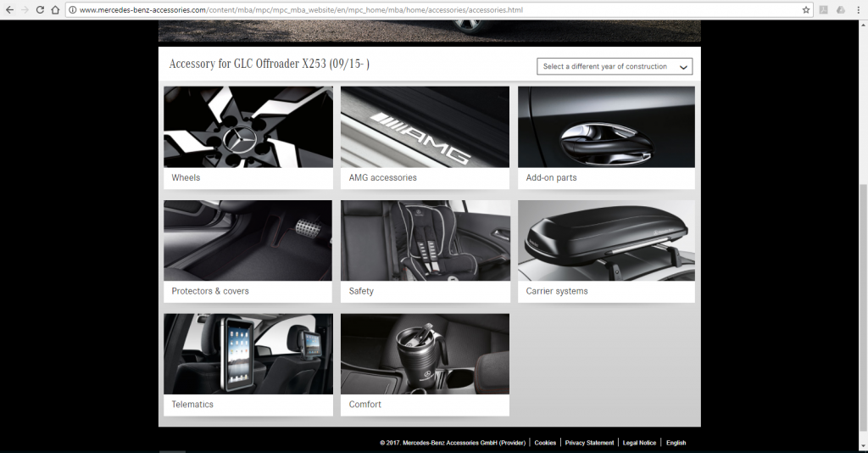Open the Wheels category image
This screenshot has width=868, height=453.
point(248,126)
